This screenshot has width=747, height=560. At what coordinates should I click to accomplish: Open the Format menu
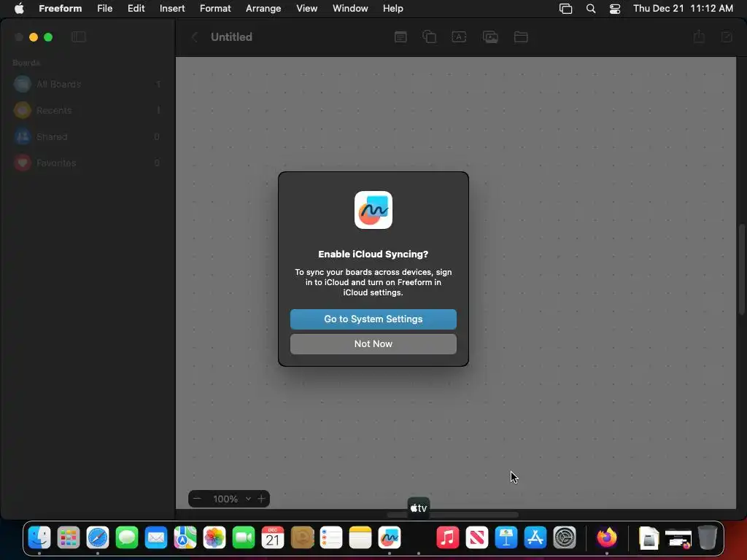[x=215, y=9]
